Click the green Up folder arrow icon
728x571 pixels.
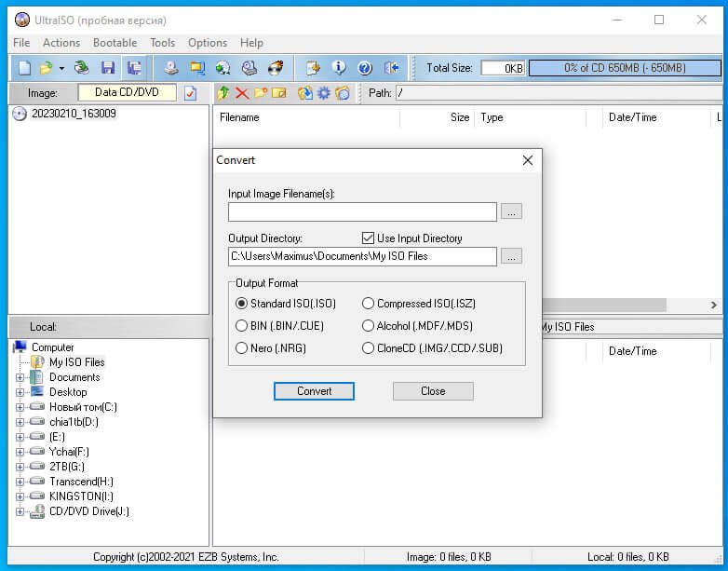(223, 93)
